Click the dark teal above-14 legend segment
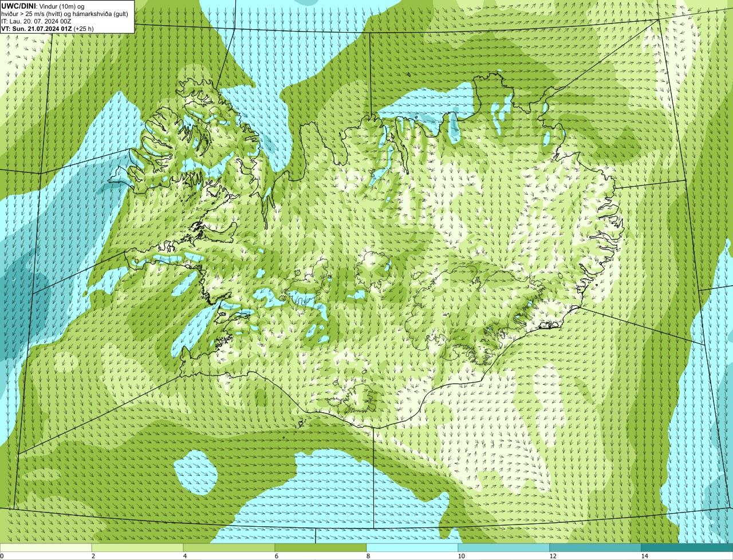 [687, 547]
